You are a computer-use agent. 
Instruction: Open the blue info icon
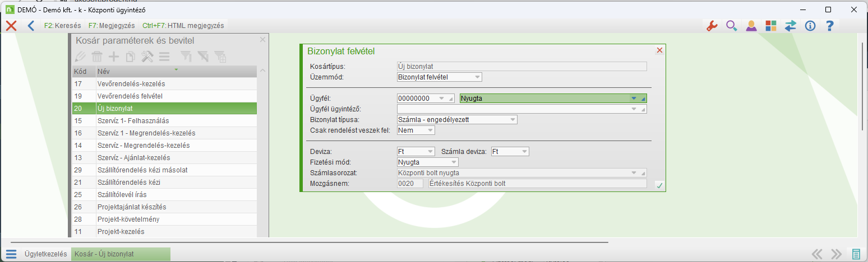point(810,26)
